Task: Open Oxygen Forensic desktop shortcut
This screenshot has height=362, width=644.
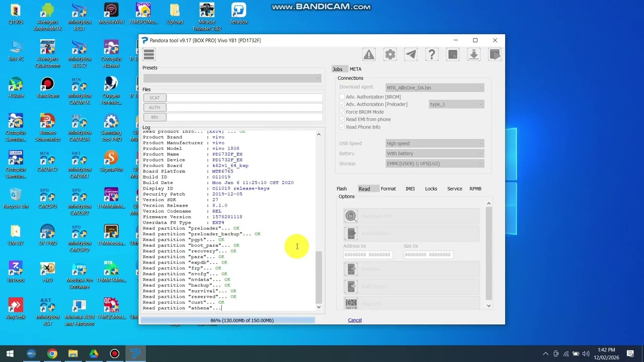Action: pyautogui.click(x=111, y=90)
